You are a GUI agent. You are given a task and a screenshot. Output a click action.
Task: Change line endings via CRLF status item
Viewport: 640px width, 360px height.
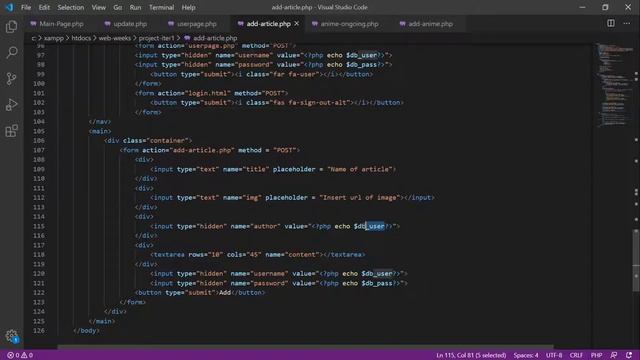pos(576,355)
